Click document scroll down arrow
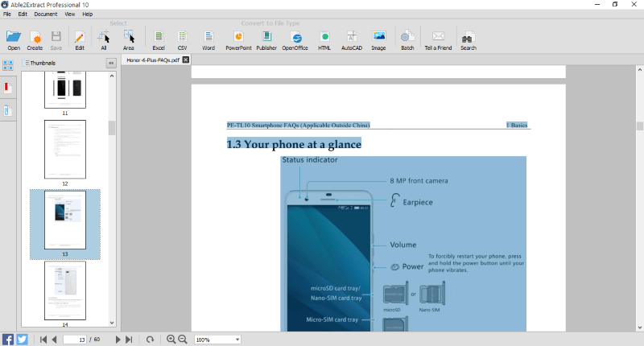The height and width of the screenshot is (346, 644). (639, 327)
